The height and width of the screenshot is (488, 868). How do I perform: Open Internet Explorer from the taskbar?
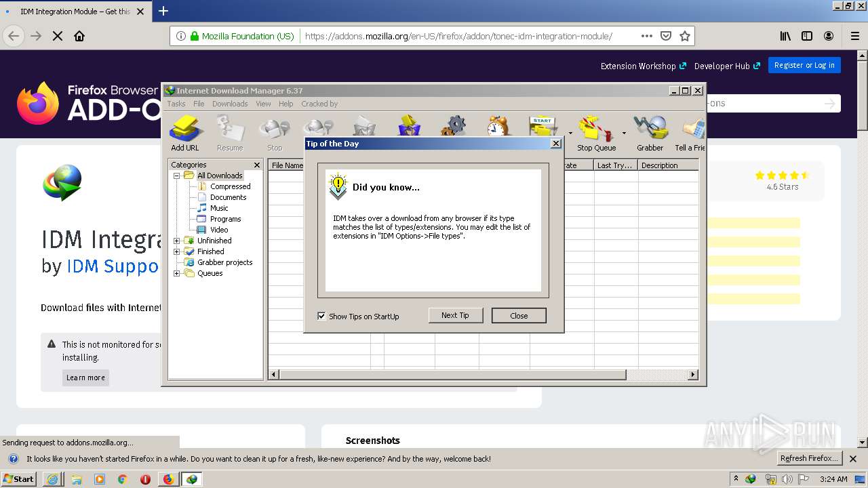coord(52,479)
